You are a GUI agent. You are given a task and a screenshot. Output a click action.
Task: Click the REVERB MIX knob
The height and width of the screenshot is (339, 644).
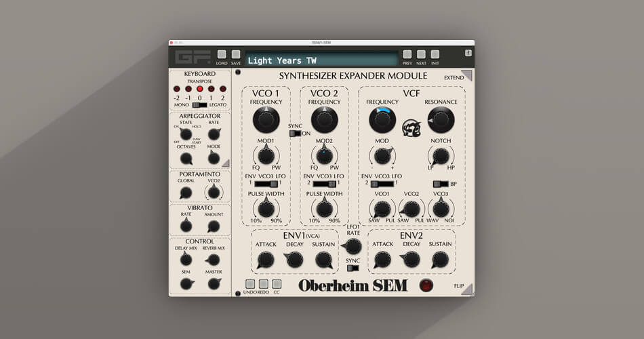(x=213, y=260)
